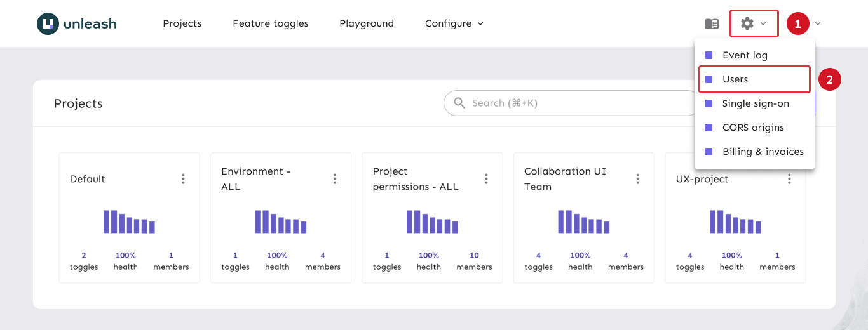Open the documentation book icon
This screenshot has width=868, height=330.
[x=712, y=23]
